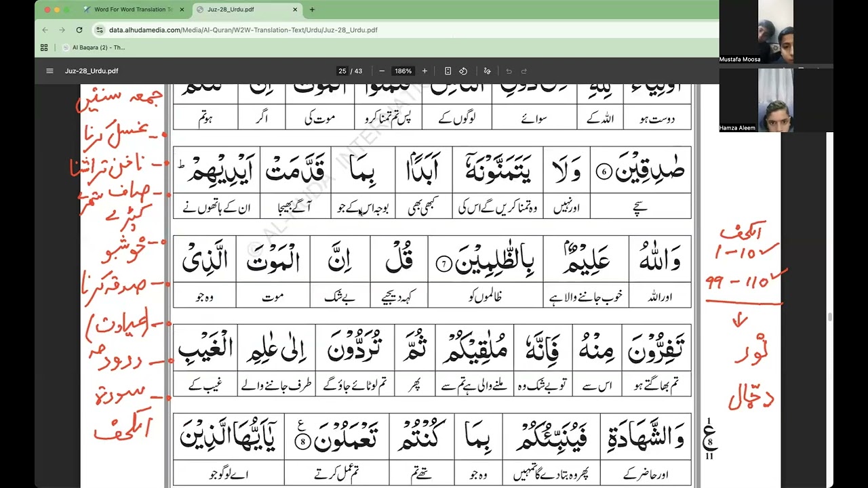Open the PDF sidebar menu icon
Screen dimensions: 868x488
coord(50,71)
